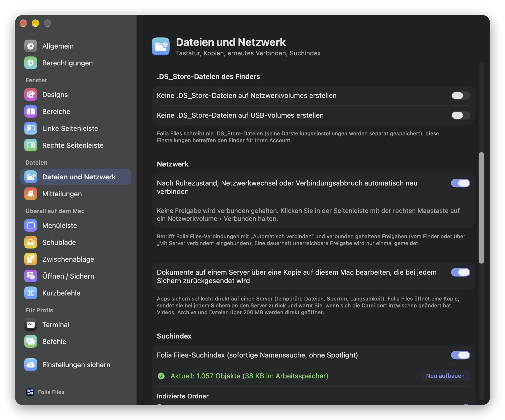Click the 'Suchindex' section heading
This screenshot has width=505, height=420.
tap(174, 336)
